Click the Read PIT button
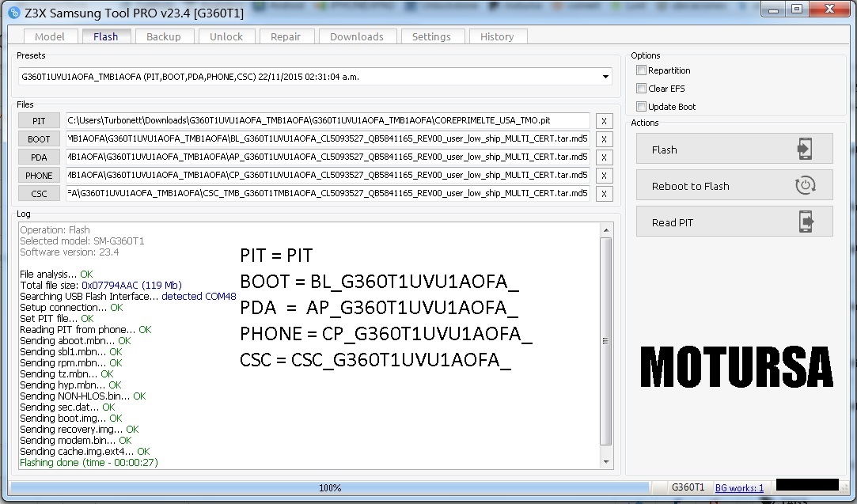857x504 pixels. 734,222
